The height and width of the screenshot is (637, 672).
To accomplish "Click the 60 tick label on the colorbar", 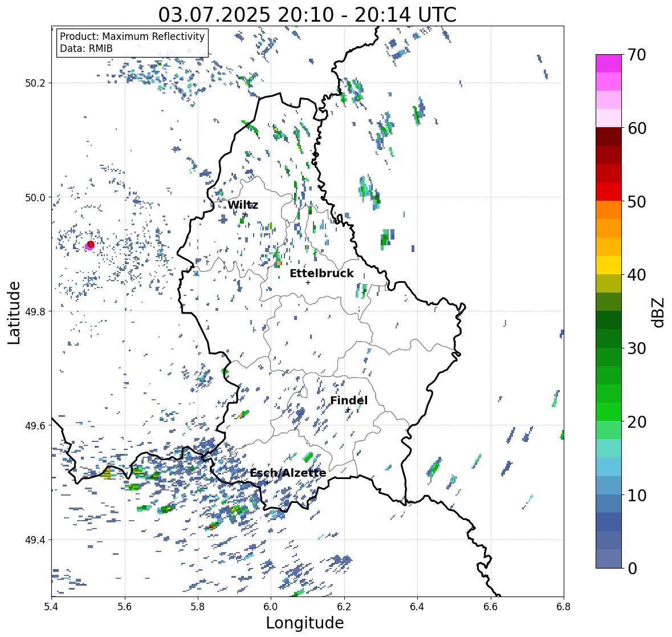I will click(x=637, y=128).
